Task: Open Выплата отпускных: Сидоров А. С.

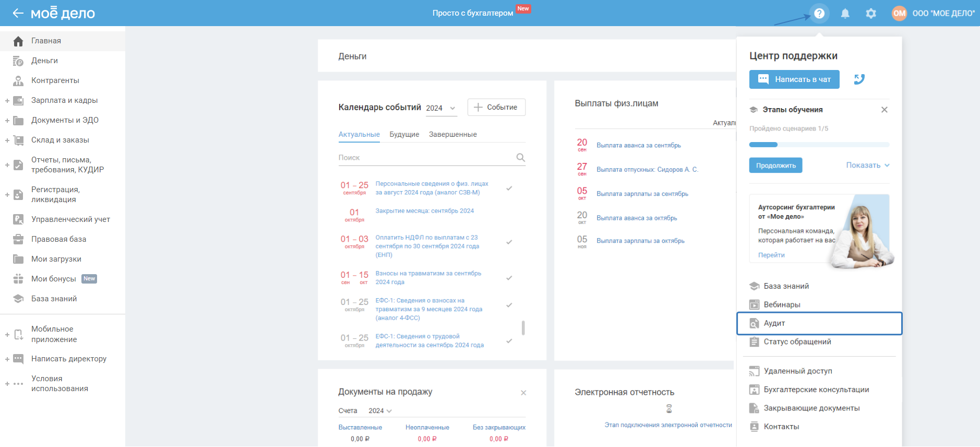Action: coord(648,169)
